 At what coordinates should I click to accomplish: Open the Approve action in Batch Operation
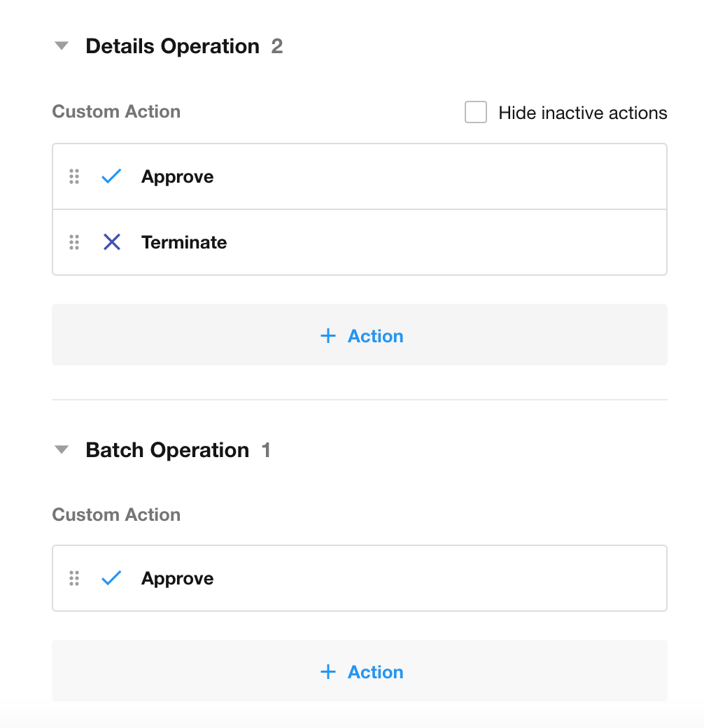tap(178, 578)
